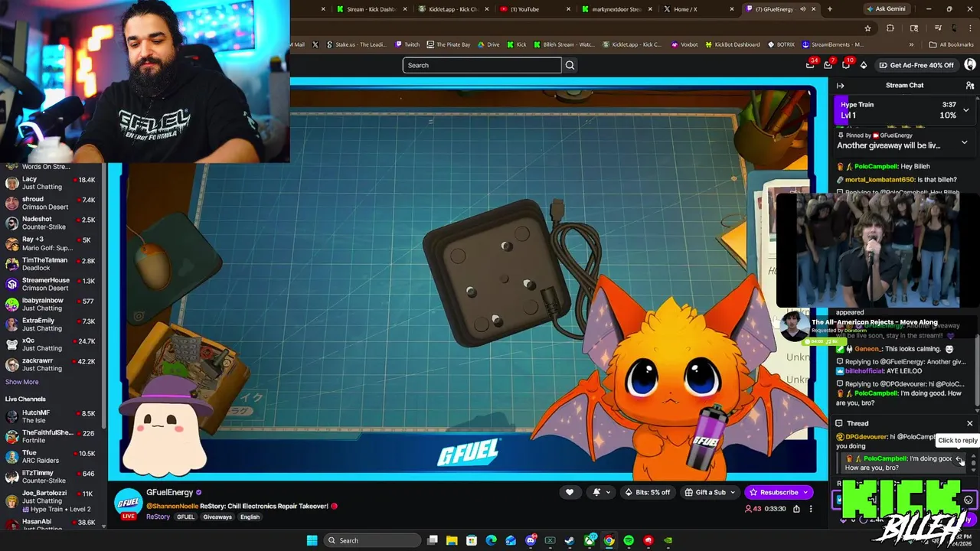Screen dimensions: 980x551
Task: Open shroud channel in sidebar
Action: pyautogui.click(x=50, y=203)
